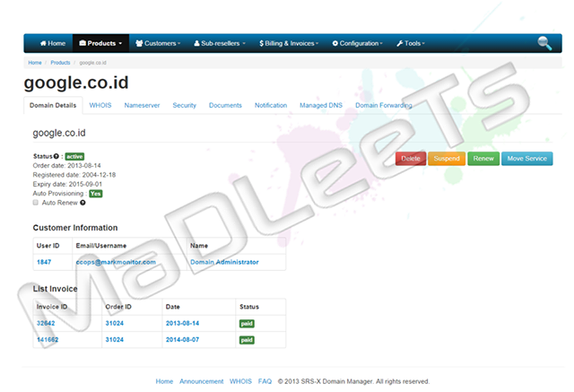Click the green Renew button
The height and width of the screenshot is (392, 574).
pos(483,159)
